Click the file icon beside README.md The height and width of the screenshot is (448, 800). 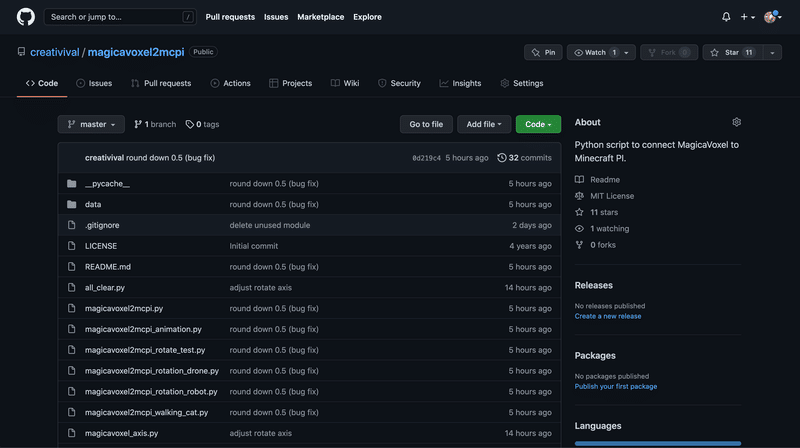pyautogui.click(x=71, y=267)
